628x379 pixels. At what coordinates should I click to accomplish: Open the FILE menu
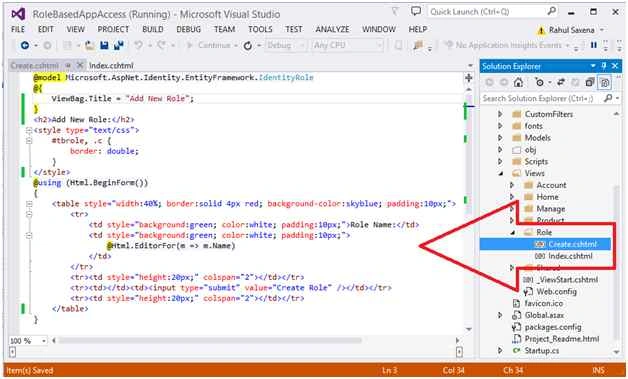coord(18,30)
